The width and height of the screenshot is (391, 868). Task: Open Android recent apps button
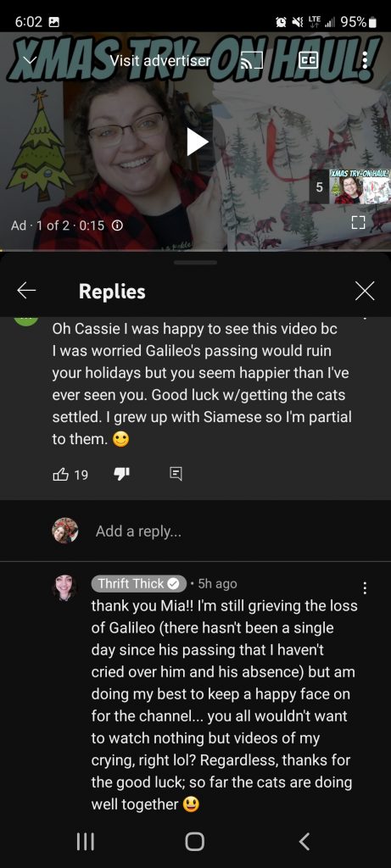point(85,842)
